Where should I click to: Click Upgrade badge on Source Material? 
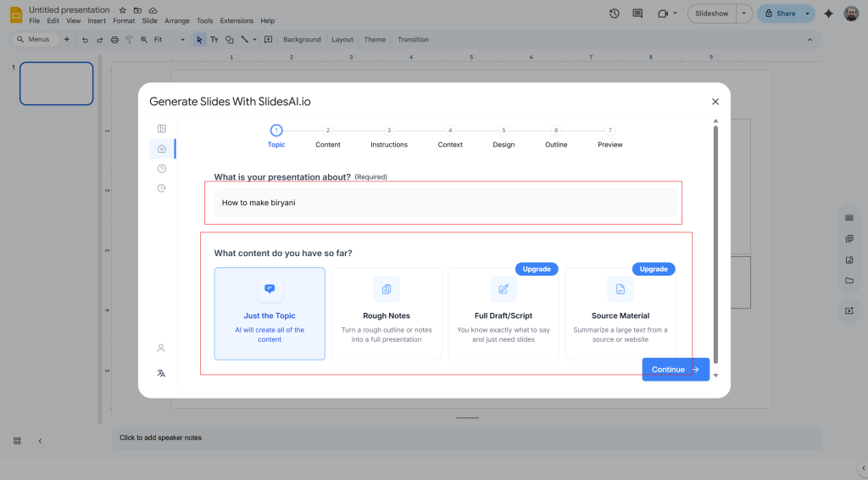point(654,269)
